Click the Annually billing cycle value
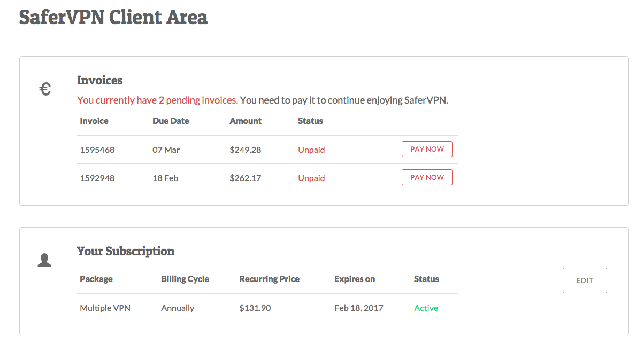 [x=178, y=308]
